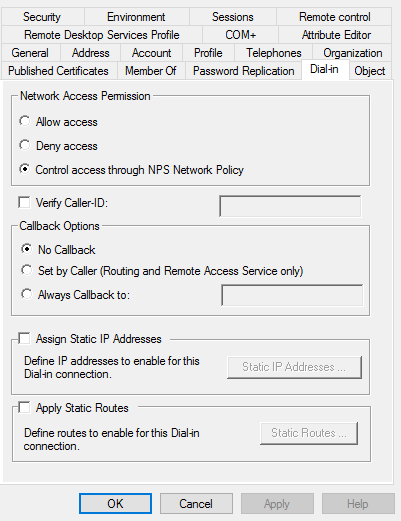This screenshot has height=521, width=401.
Task: Select Set by Caller callback option
Action: tap(27, 270)
